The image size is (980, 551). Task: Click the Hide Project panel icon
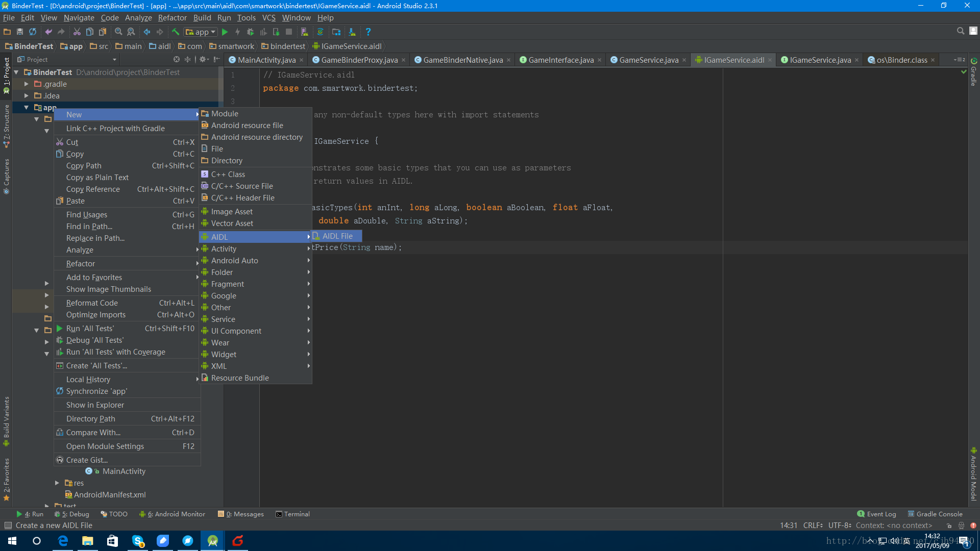(x=217, y=59)
